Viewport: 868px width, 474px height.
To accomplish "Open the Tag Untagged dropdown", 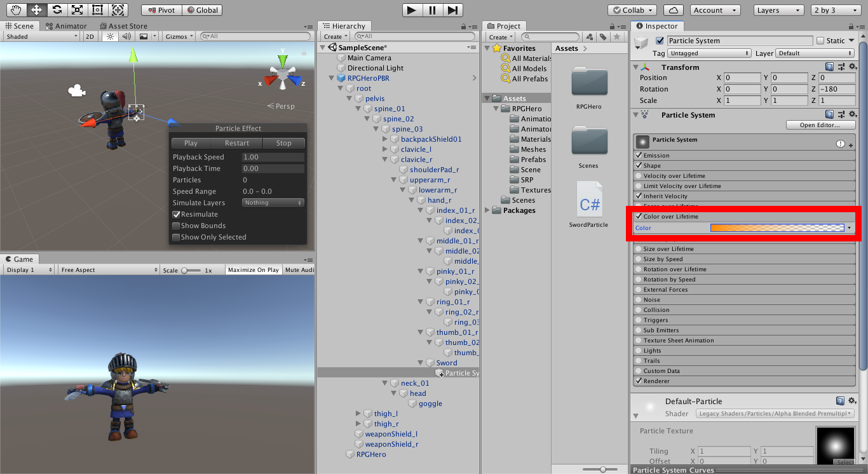I will pyautogui.click(x=709, y=53).
